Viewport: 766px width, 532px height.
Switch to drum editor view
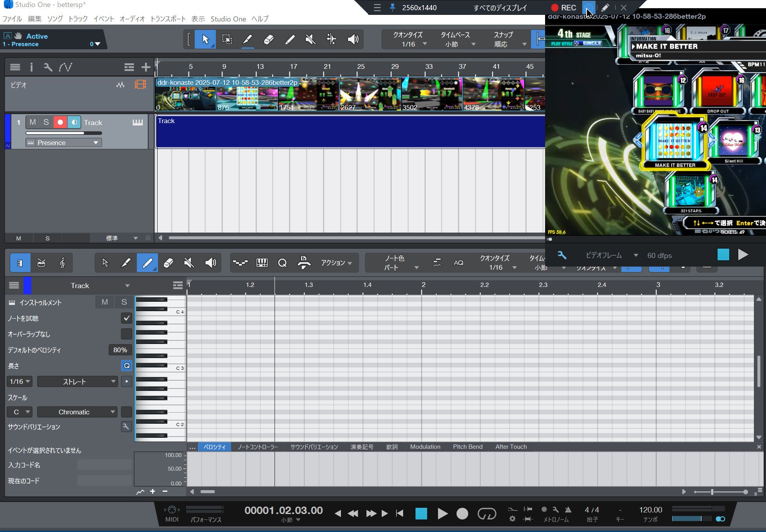click(41, 263)
